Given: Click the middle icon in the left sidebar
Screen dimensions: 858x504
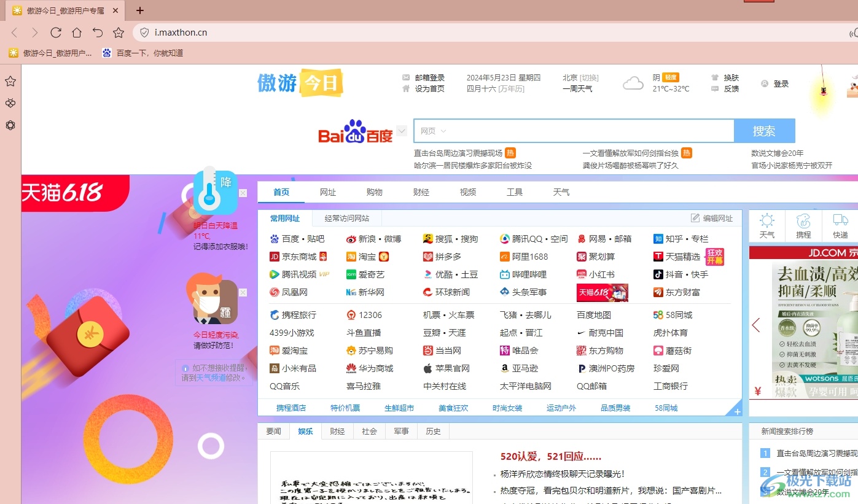Looking at the screenshot, I should [10, 103].
